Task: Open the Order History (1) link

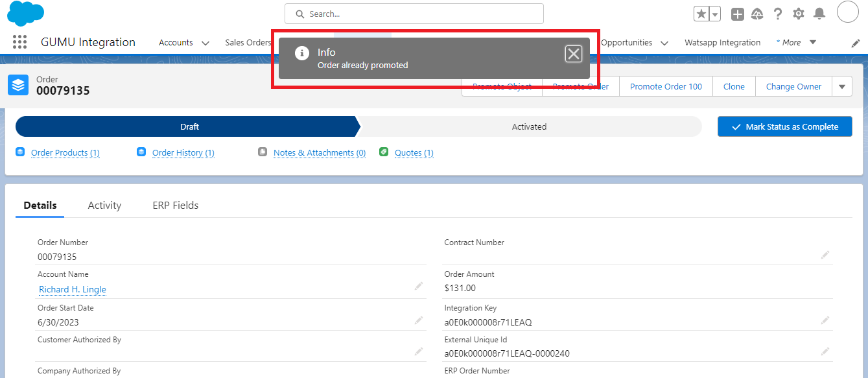Action: (x=183, y=153)
